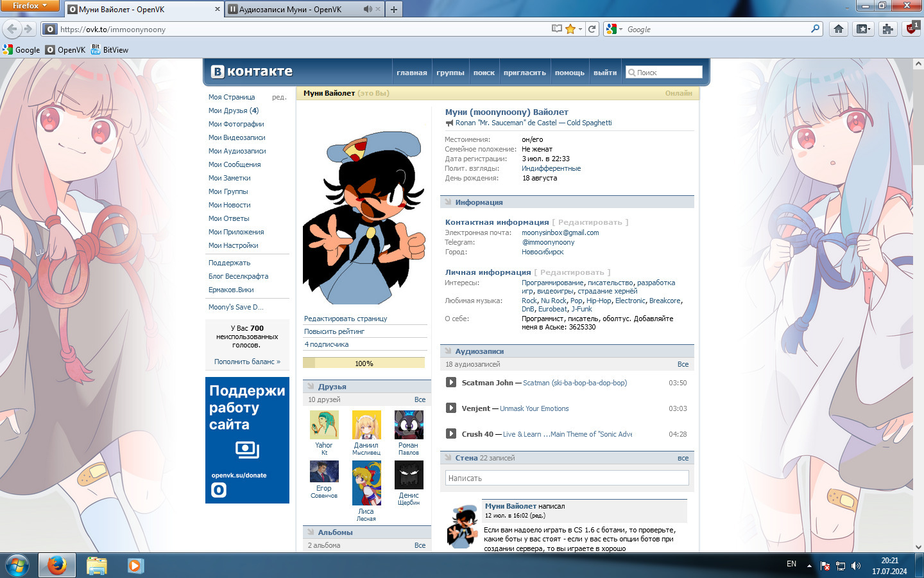Play Crush 40 Live & Learn track

point(451,434)
